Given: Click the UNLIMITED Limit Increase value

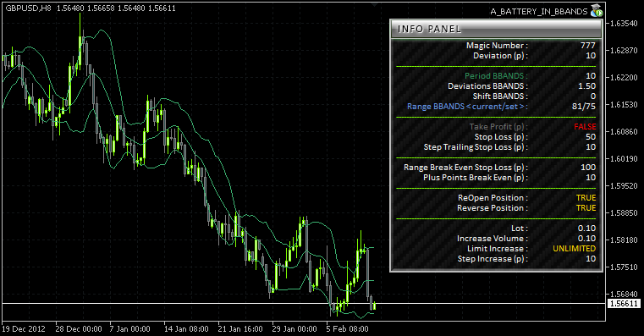Looking at the screenshot, I should (x=574, y=249).
